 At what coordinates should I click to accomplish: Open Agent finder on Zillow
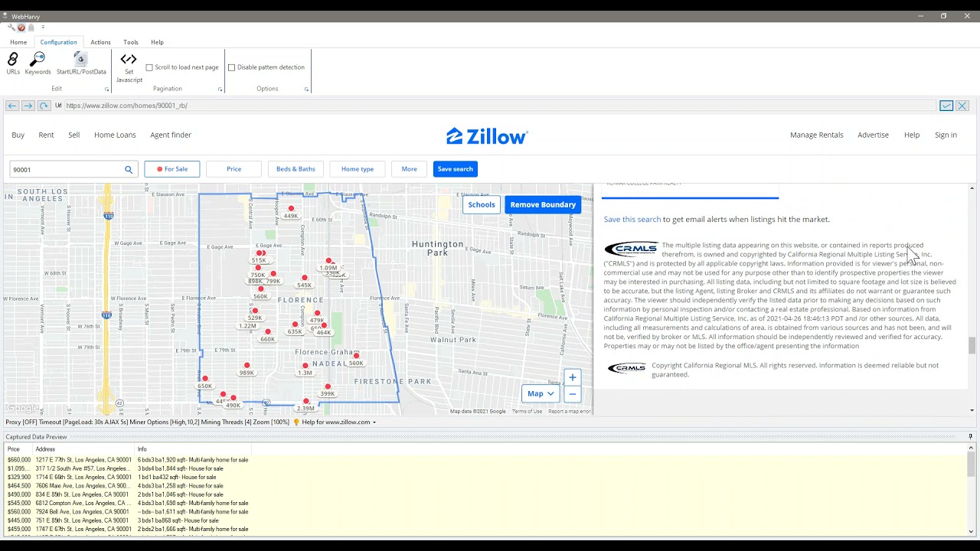[171, 135]
